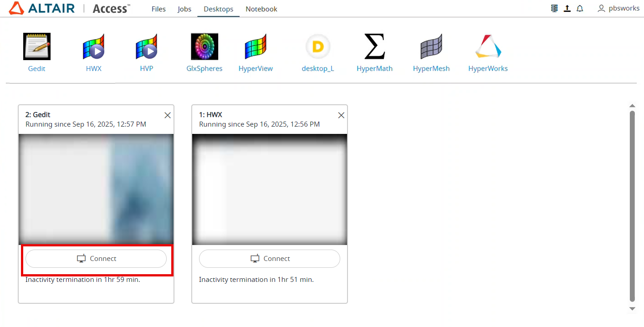The height and width of the screenshot is (327, 644).
Task: Click the vertical scrollbar track
Action: (x=632, y=206)
